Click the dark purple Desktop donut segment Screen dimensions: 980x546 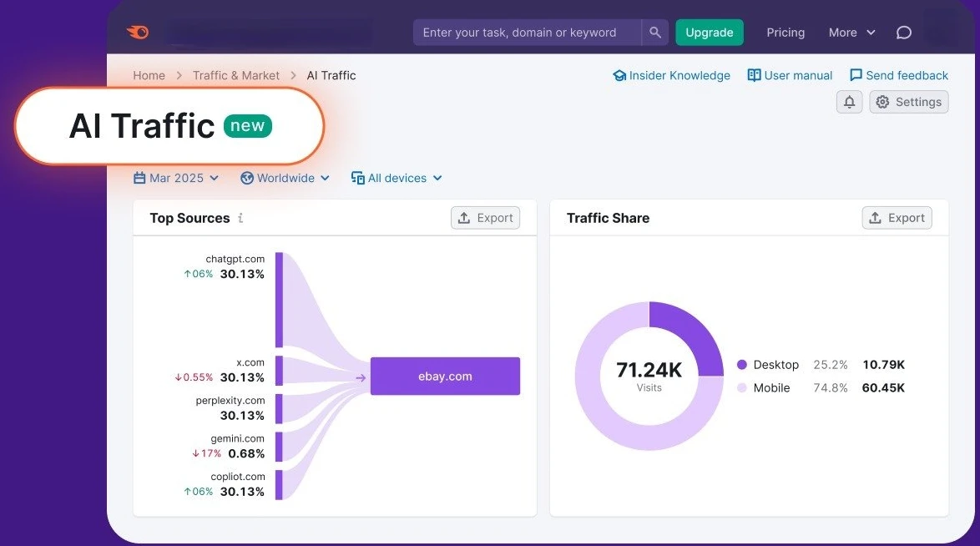tap(694, 331)
